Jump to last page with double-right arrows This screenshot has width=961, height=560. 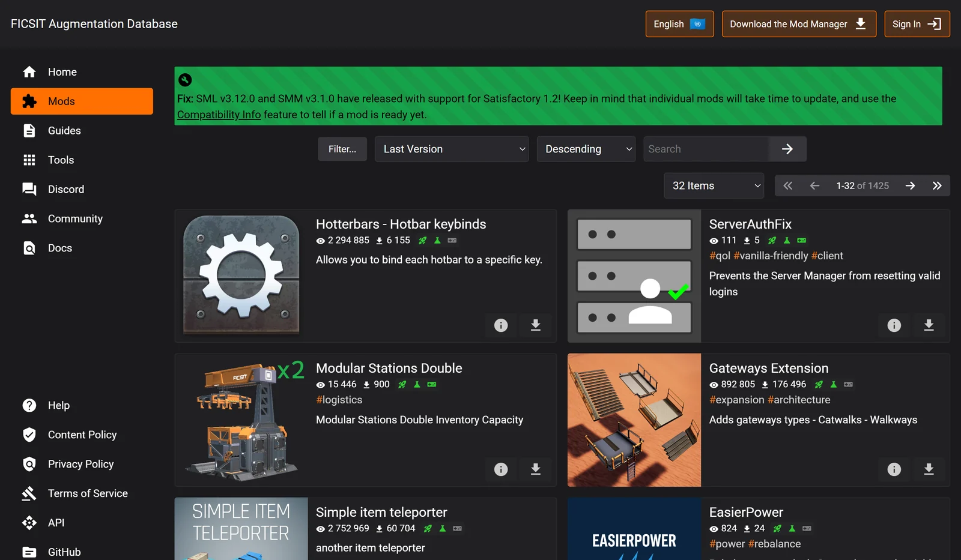(937, 186)
